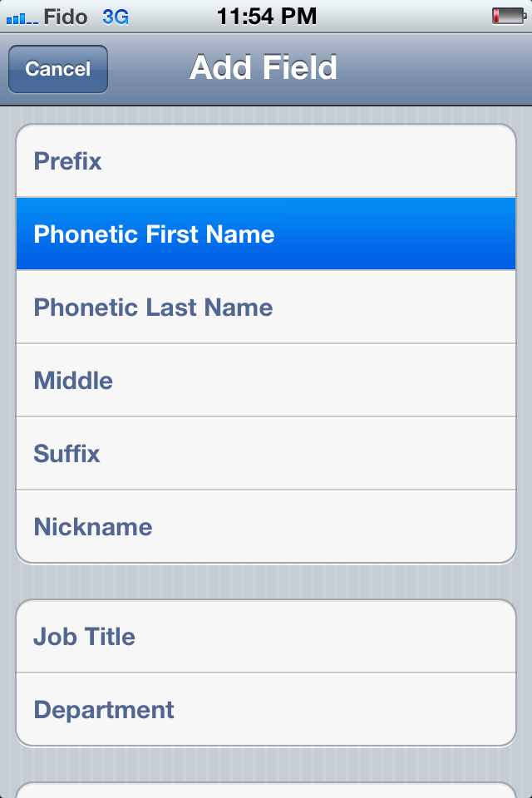Tap the Add Field title
The width and height of the screenshot is (532, 798).
[264, 67]
